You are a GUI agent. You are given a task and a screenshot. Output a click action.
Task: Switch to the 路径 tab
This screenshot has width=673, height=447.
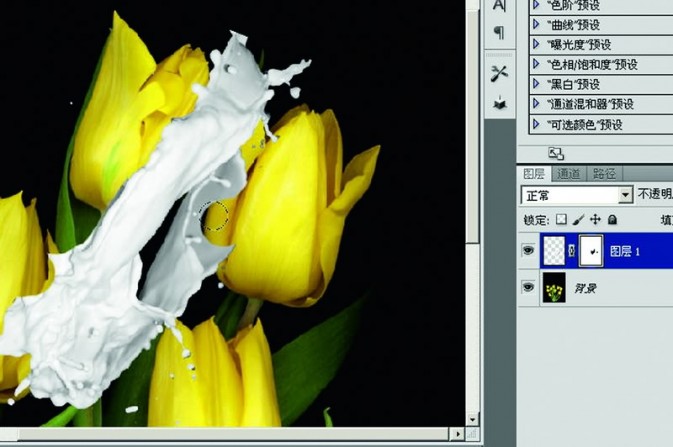point(604,174)
